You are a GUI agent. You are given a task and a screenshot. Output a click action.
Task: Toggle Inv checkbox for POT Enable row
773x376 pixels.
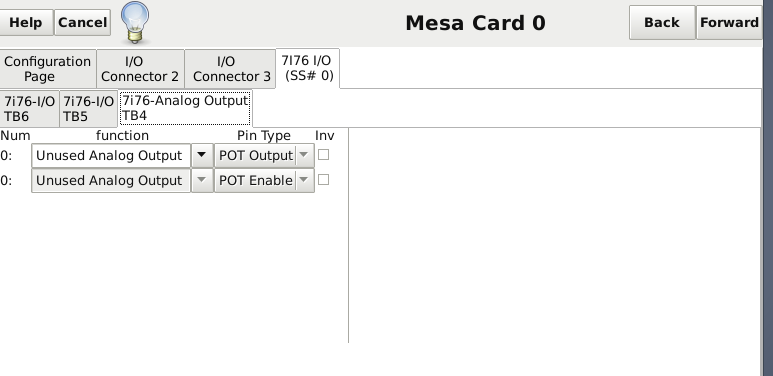point(323,180)
